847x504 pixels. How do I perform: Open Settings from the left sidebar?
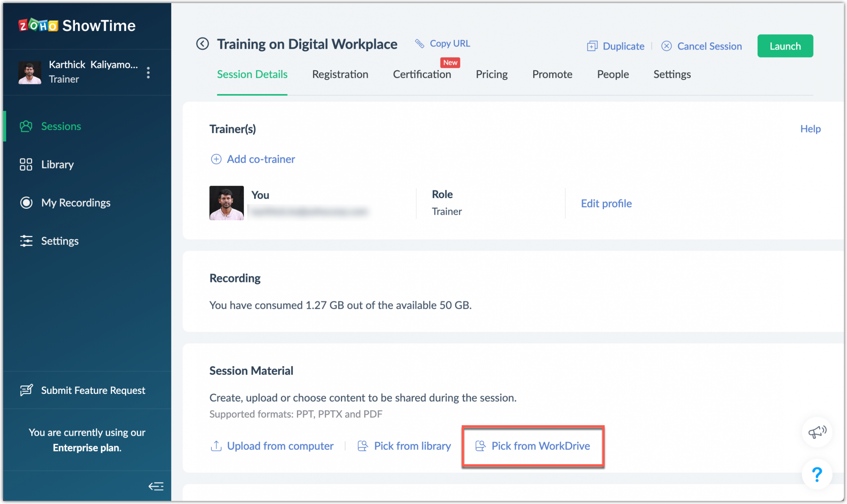pos(60,241)
